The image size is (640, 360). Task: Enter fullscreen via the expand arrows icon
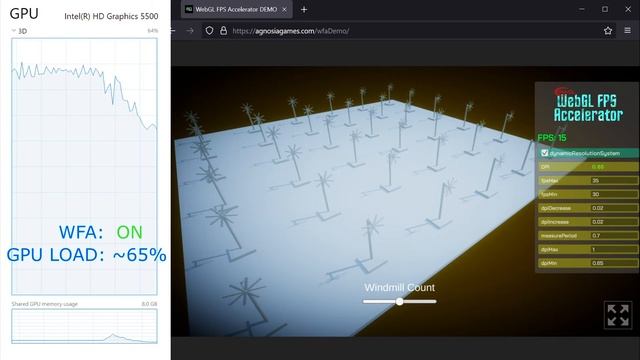tap(618, 315)
